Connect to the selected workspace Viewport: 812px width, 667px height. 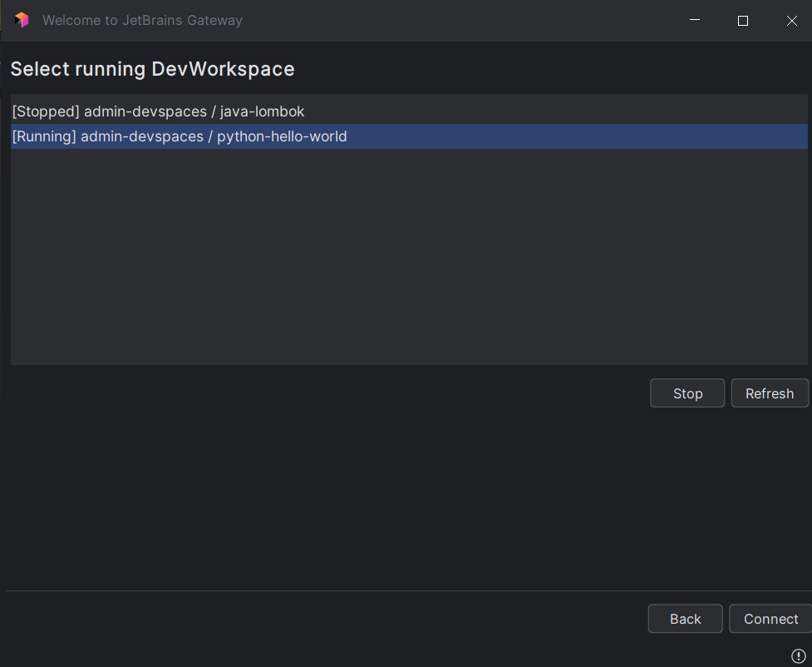[770, 619]
